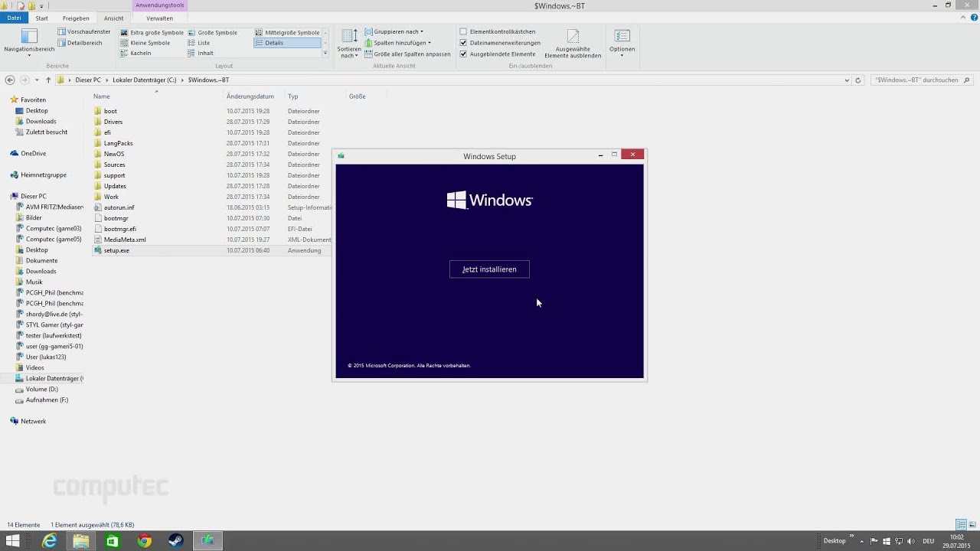Screen dimensions: 980x551
Task: Click the volume icon in system tray
Action: pyautogui.click(x=910, y=541)
